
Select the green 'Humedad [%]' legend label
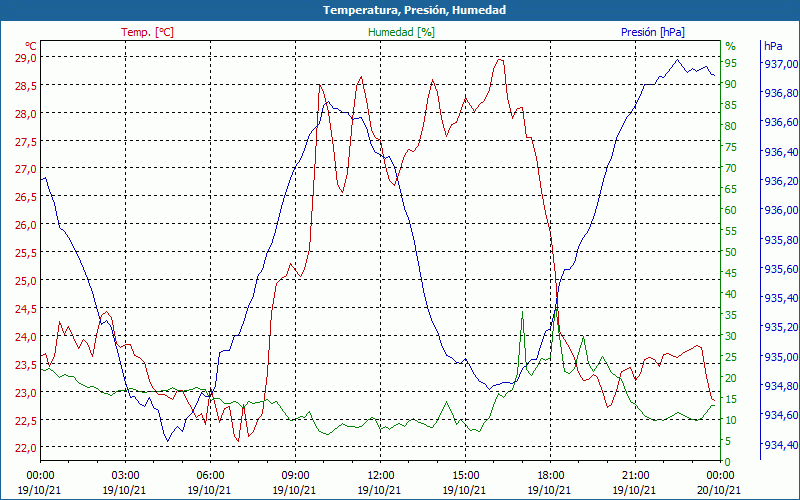click(x=401, y=32)
